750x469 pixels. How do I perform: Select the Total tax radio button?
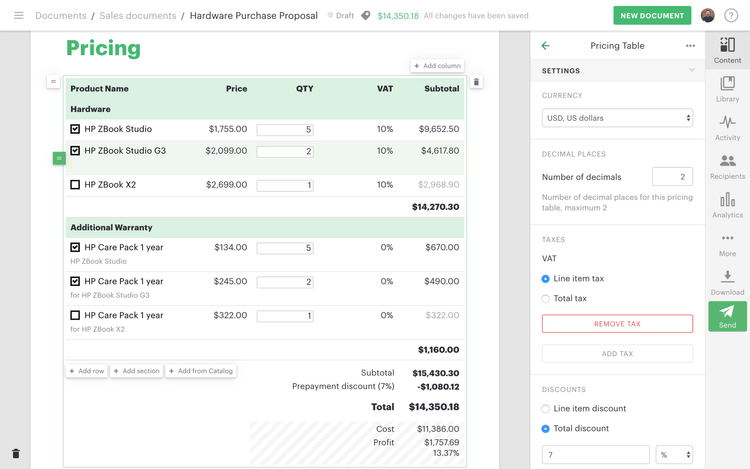(x=545, y=298)
